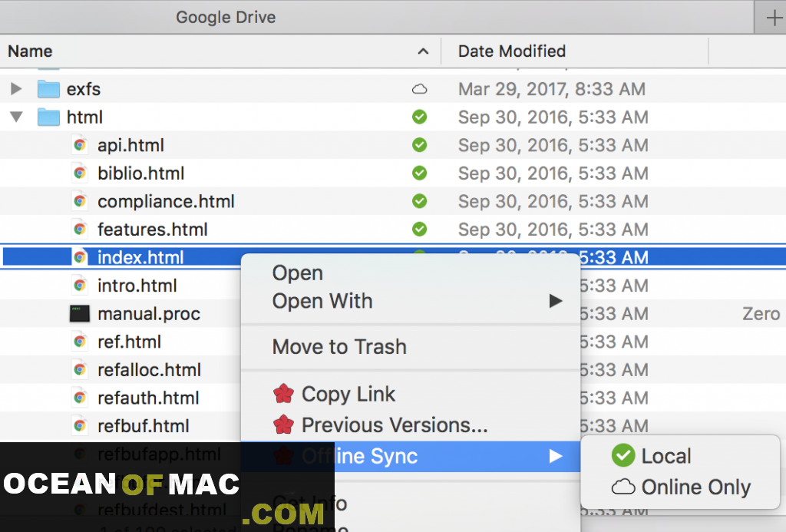
Task: Select the index.html file name
Action: (x=140, y=258)
